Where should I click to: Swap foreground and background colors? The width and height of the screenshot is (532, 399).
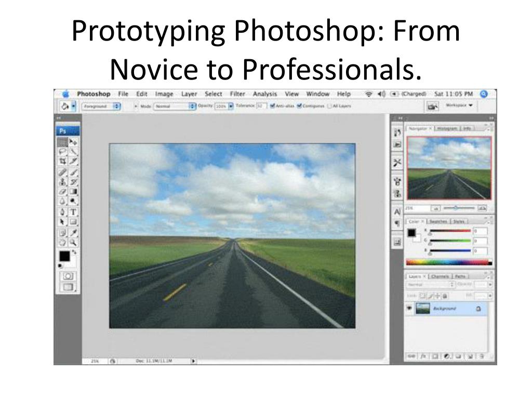pyautogui.click(x=74, y=252)
